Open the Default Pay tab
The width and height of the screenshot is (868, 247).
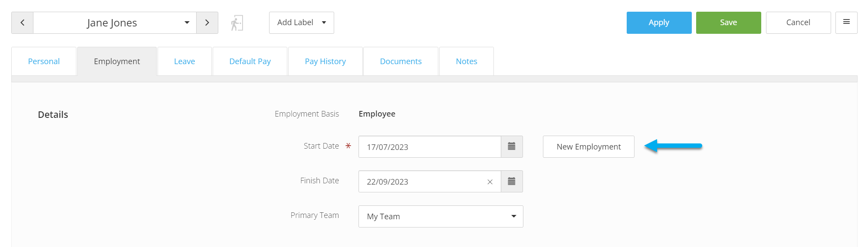tap(250, 61)
